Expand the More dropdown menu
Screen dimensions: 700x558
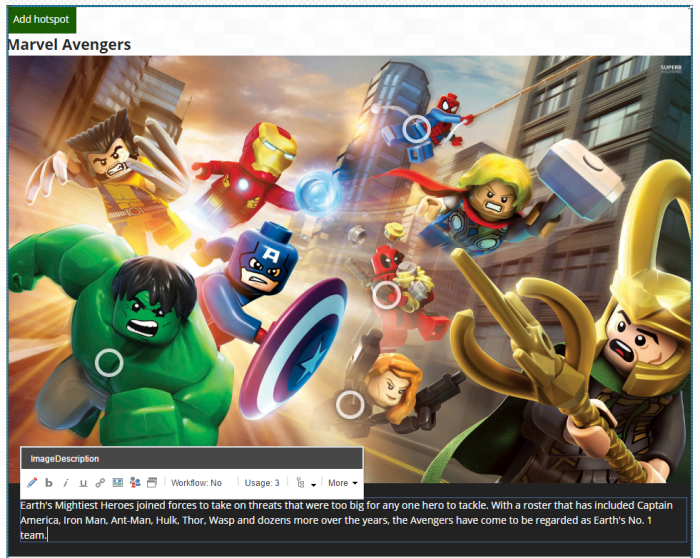pos(342,483)
